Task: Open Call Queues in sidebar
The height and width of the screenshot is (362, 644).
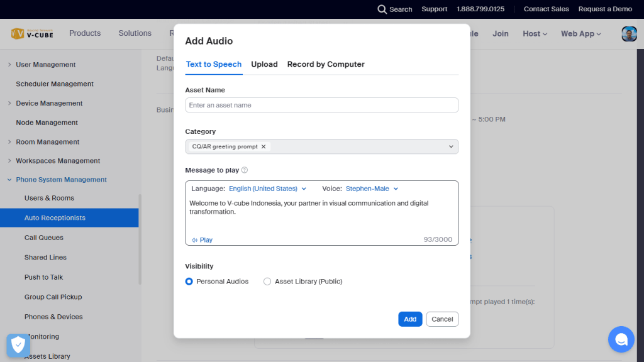Action: point(44,238)
